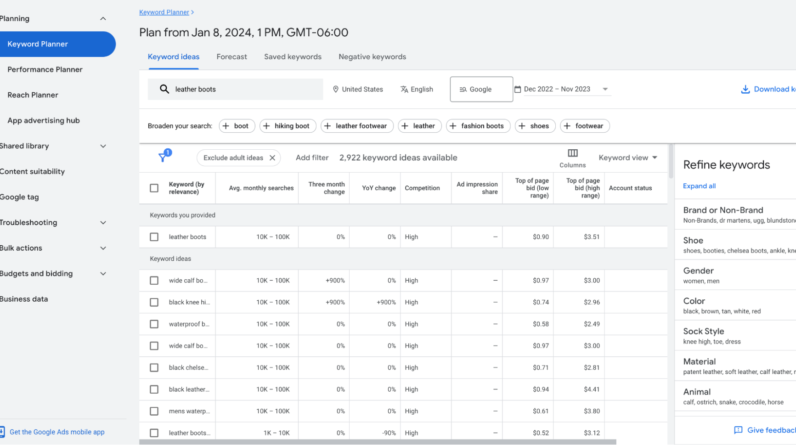The image size is (796, 445).
Task: Click the table's vertical scrollbar
Action: tap(671, 161)
